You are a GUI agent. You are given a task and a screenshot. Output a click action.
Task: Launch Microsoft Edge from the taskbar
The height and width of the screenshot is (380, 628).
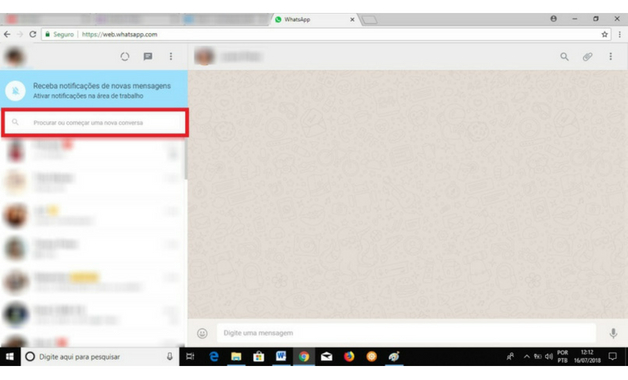point(214,356)
